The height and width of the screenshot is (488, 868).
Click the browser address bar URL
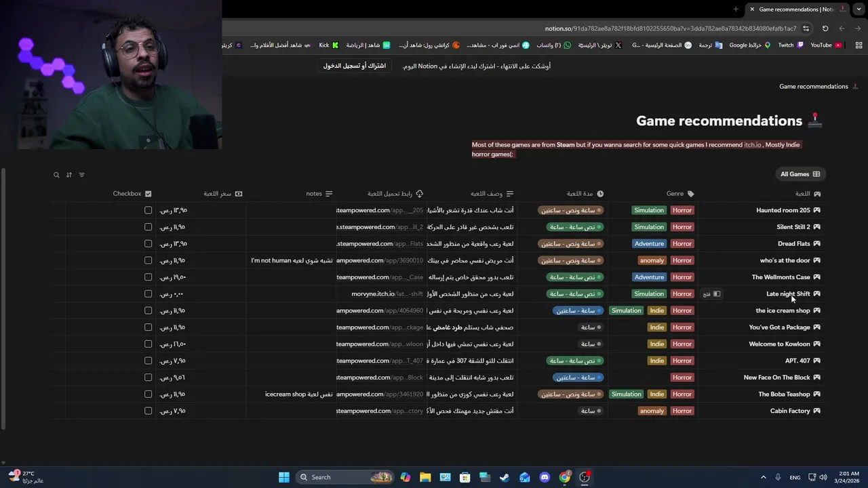coord(670,28)
